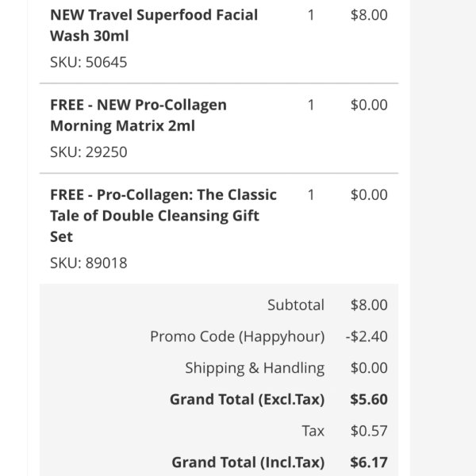Click the $5.60 total excluding tax
Screen dimensions: 476x476
click(x=369, y=400)
